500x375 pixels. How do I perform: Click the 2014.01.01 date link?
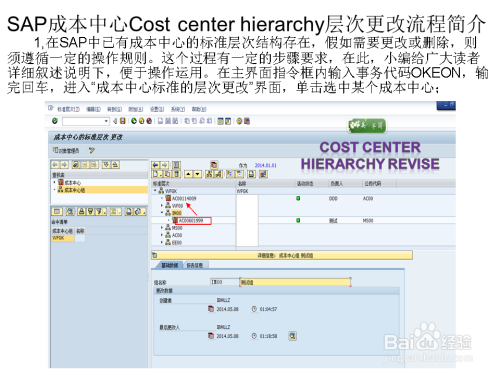[265, 165]
